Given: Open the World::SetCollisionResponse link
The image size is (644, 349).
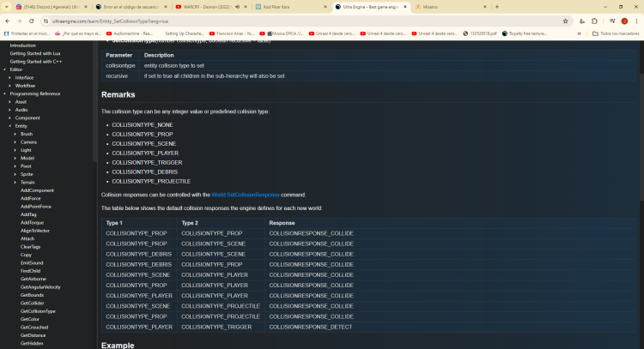Looking at the screenshot, I should pyautogui.click(x=246, y=195).
